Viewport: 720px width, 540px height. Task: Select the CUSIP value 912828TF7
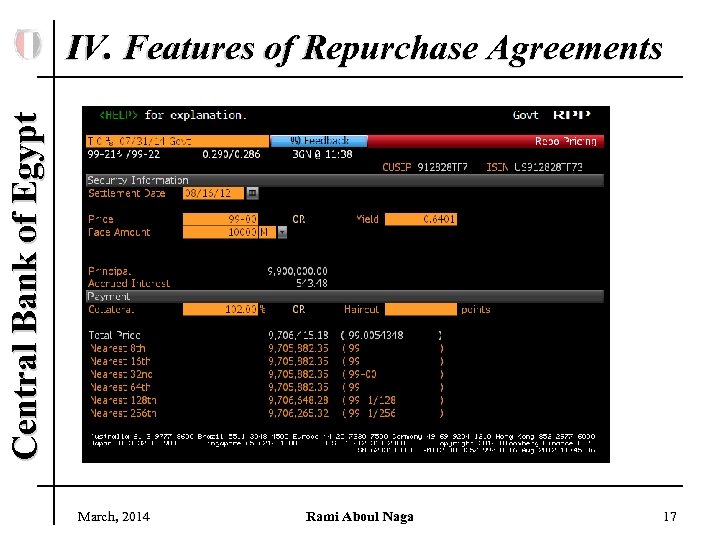pos(442,167)
